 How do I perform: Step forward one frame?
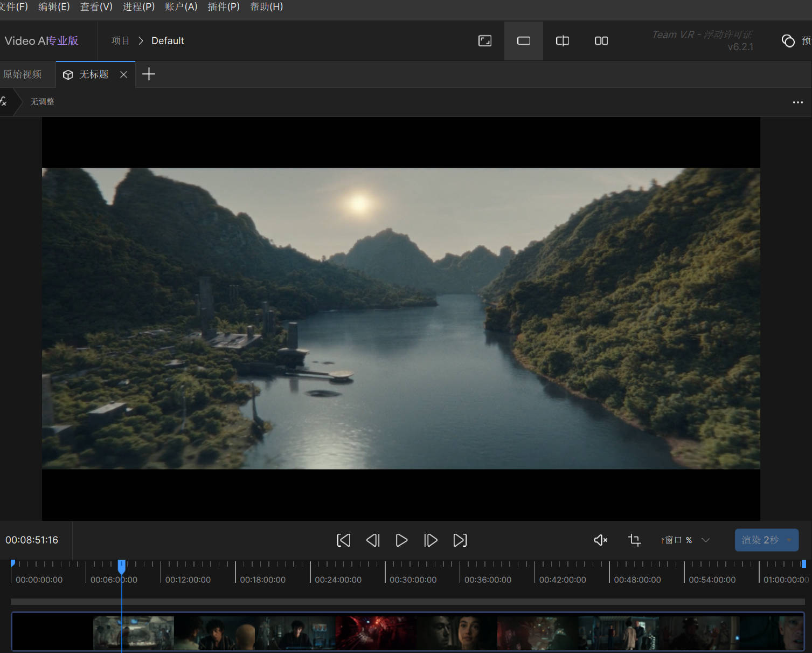(x=431, y=540)
